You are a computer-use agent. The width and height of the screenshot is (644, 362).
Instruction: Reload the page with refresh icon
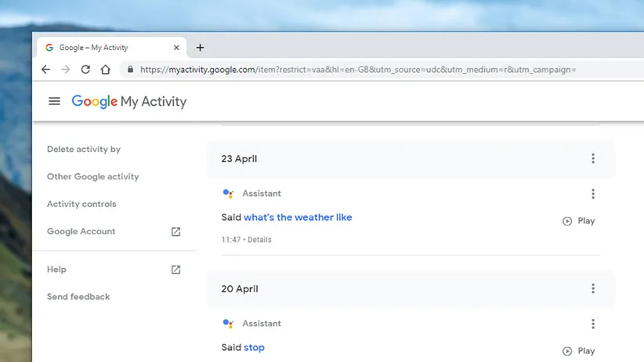click(x=85, y=70)
